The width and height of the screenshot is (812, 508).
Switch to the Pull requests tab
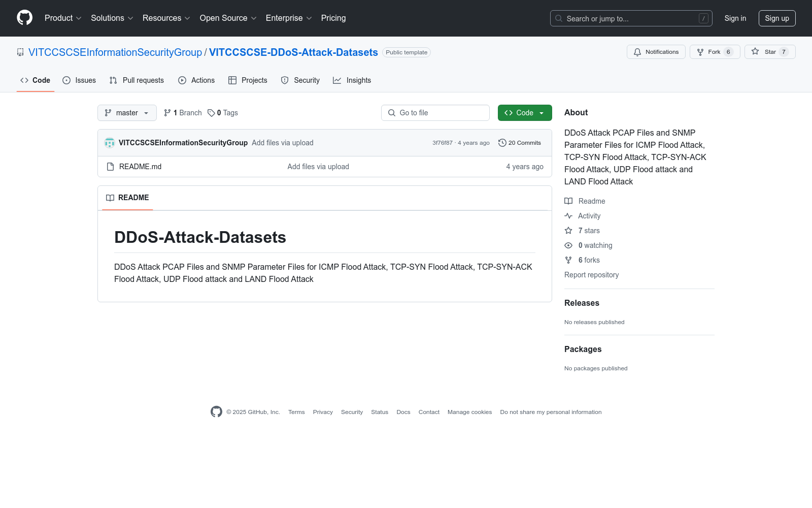point(137,80)
